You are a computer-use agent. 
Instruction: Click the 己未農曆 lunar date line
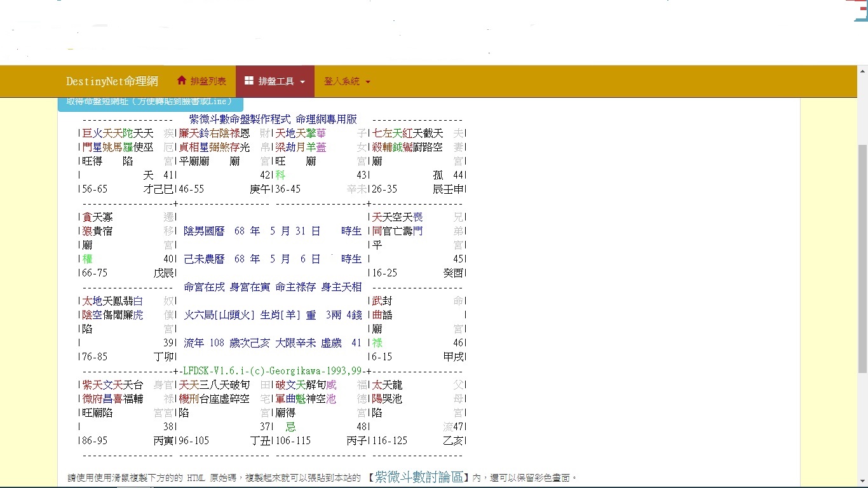tap(273, 259)
